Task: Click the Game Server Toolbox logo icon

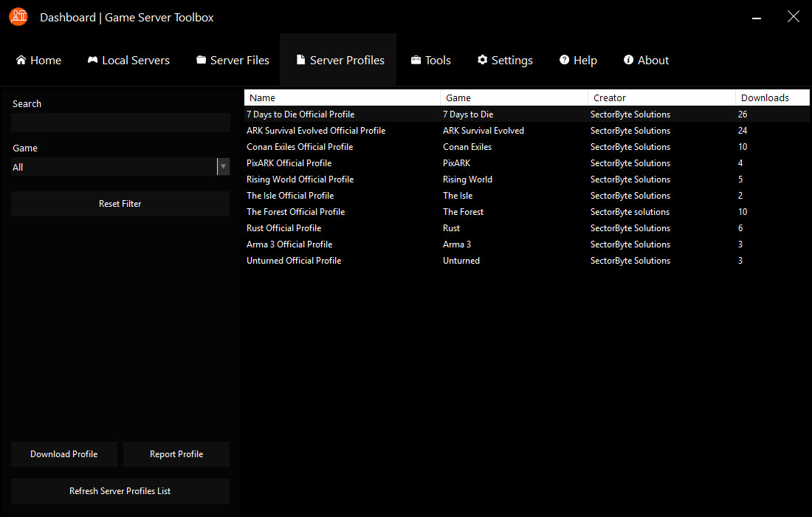Action: [x=18, y=16]
